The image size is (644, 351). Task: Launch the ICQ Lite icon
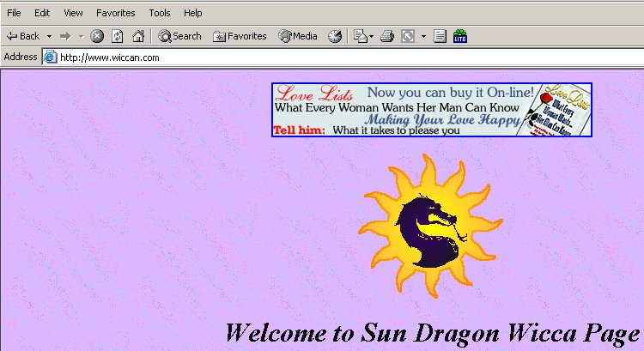[x=460, y=37]
